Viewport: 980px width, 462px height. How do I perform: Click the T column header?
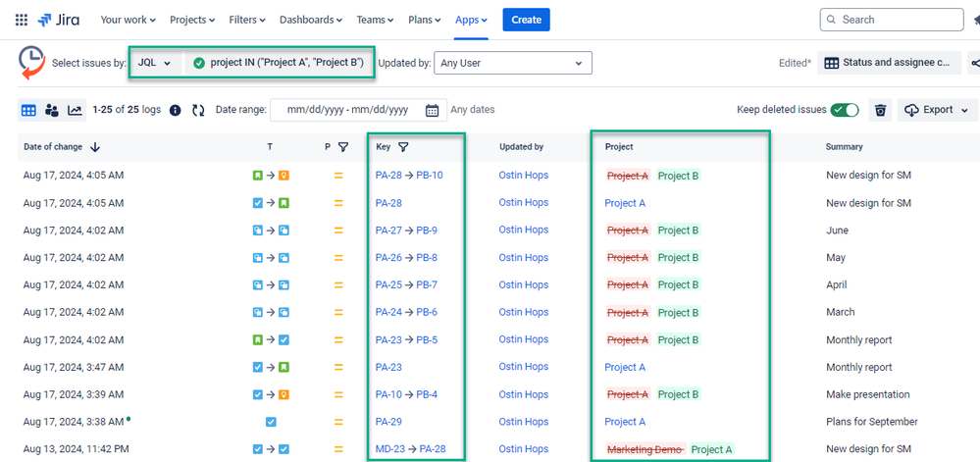point(270,147)
